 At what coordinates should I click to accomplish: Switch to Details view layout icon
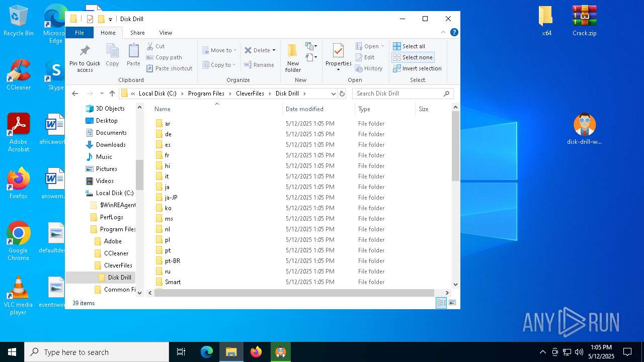click(x=441, y=303)
